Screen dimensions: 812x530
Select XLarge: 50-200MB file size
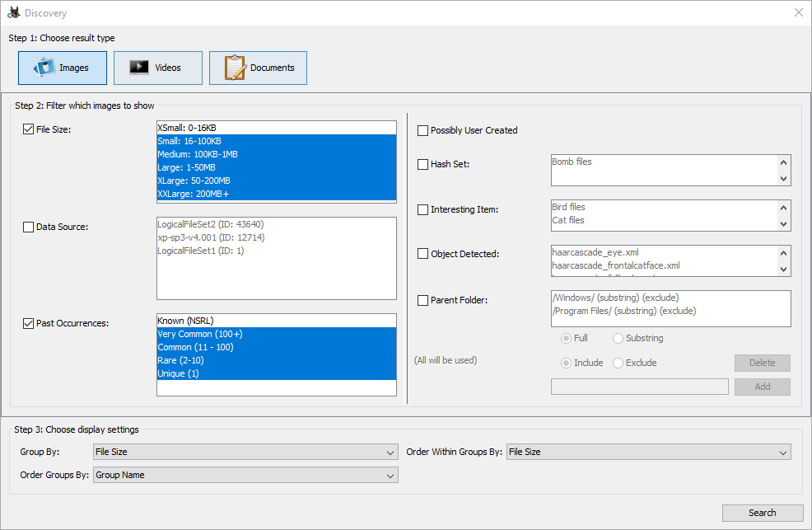pyautogui.click(x=277, y=181)
